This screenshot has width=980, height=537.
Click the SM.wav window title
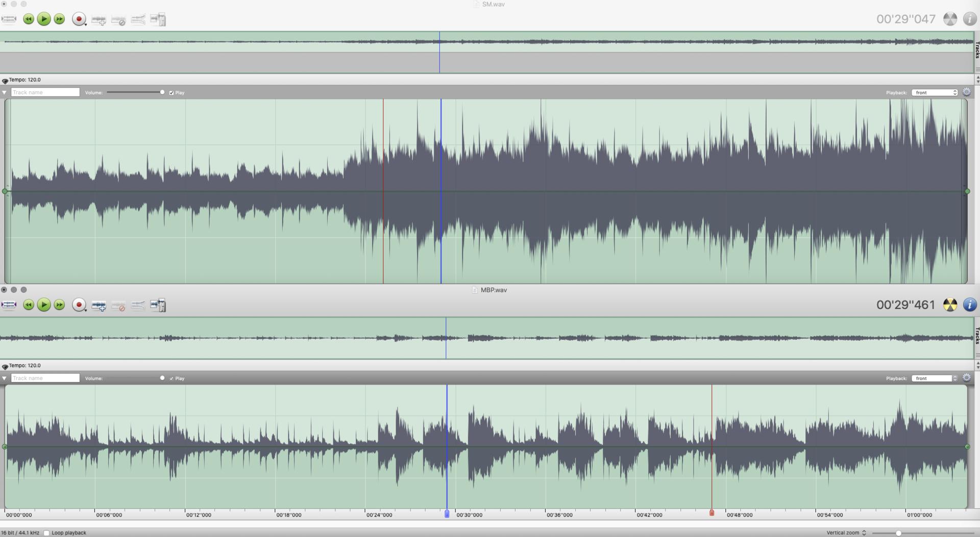point(493,4)
